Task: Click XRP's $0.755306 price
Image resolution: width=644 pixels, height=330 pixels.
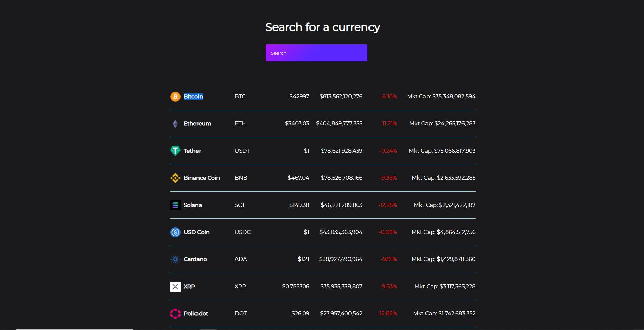Action: point(296,287)
